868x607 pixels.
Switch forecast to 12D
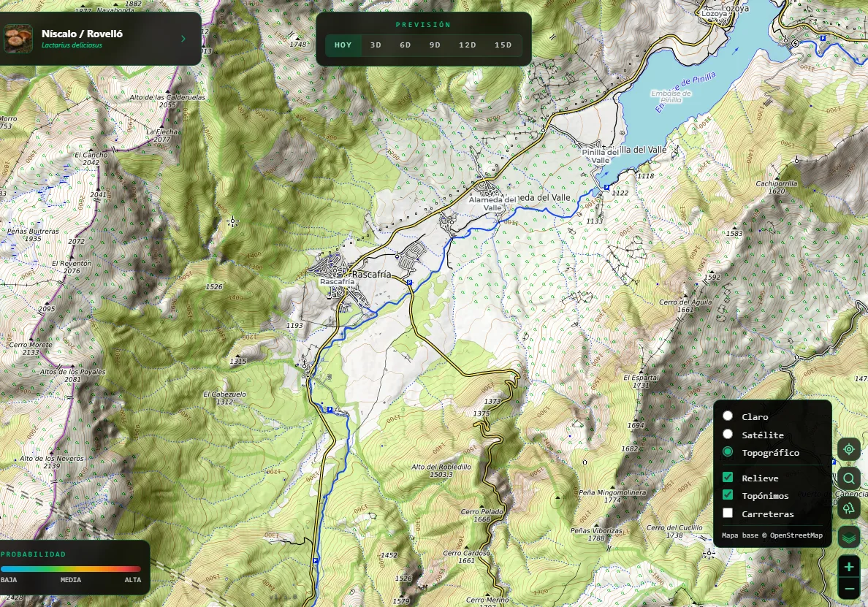point(467,45)
